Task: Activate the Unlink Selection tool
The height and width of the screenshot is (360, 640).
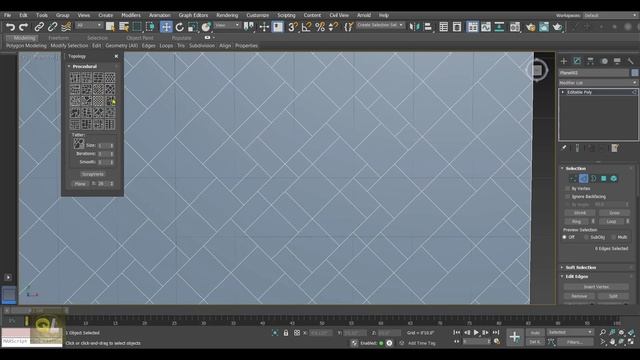Action: [x=52, y=27]
